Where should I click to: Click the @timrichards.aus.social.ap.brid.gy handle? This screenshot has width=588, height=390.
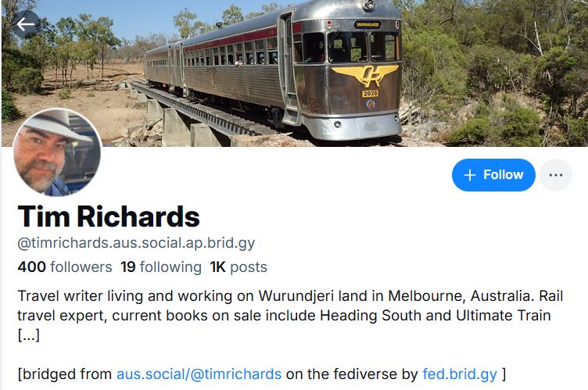[x=136, y=243]
